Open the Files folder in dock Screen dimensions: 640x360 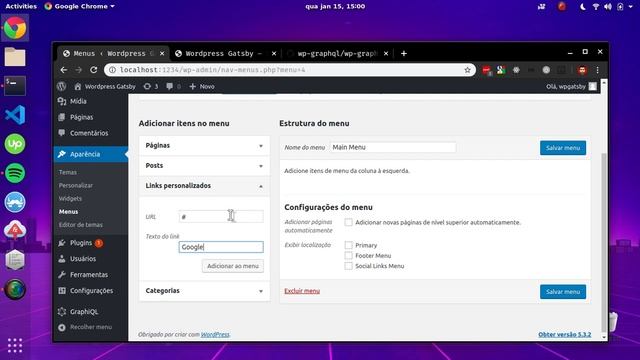click(x=15, y=57)
